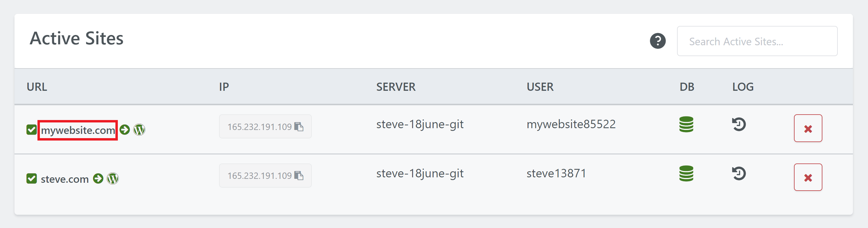Screen dimensions: 868x228
Task: View the log history for mywebsite.com
Action: coord(739,125)
